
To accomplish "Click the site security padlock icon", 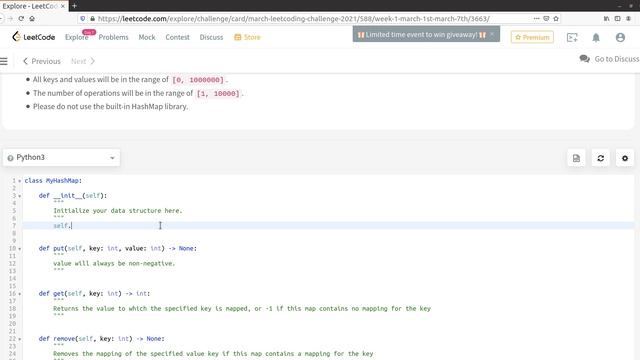I will pyautogui.click(x=92, y=19).
